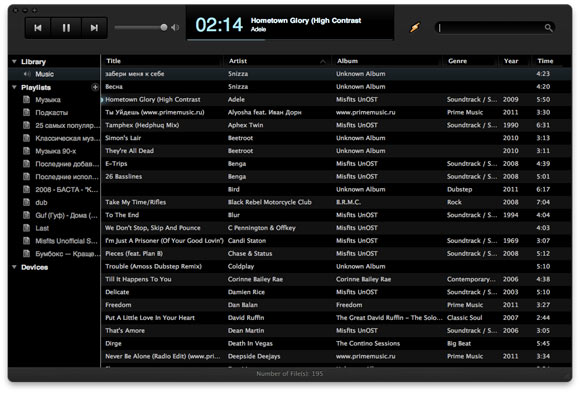Viewport: 580px width, 393px height.
Task: Select Put A Little Love In Your Heart
Action: click(x=336, y=318)
